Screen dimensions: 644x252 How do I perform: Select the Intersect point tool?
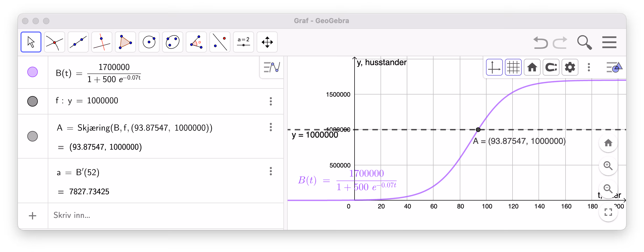[x=55, y=42]
